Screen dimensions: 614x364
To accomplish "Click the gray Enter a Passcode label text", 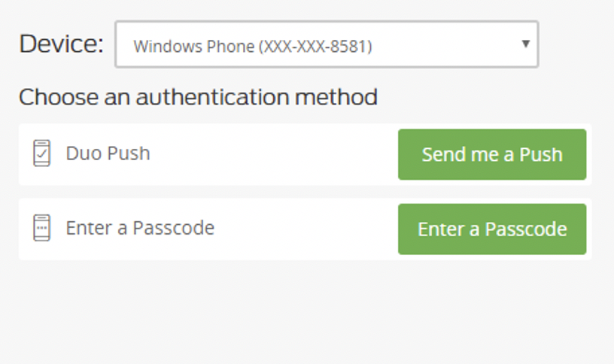I will (x=140, y=228).
